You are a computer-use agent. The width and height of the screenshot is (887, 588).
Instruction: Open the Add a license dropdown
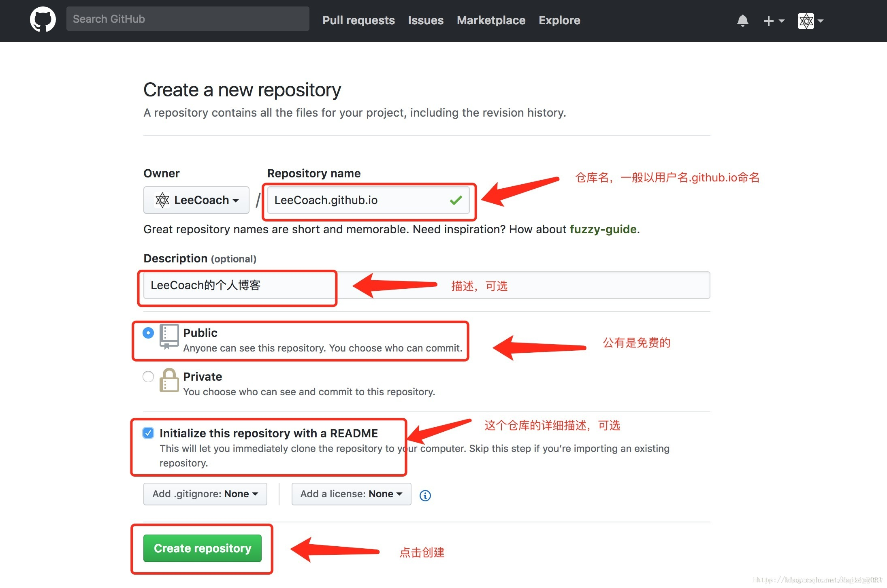point(351,494)
